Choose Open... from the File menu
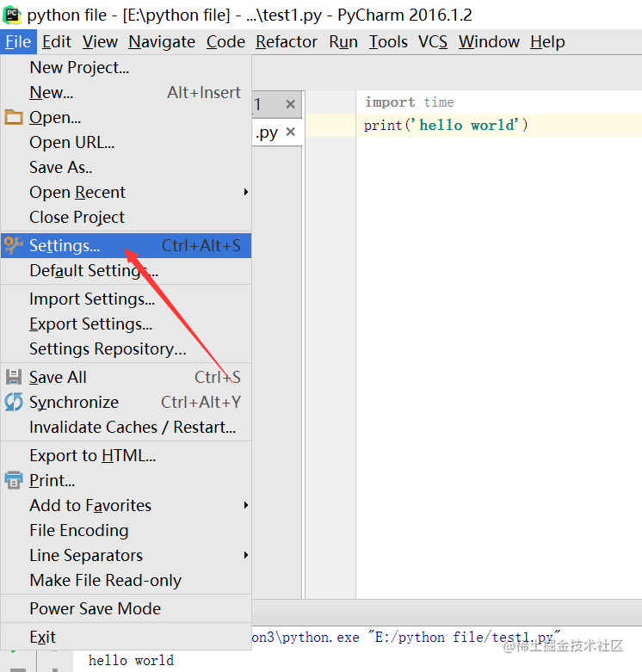Viewport: 642px width, 672px height. (x=126, y=117)
